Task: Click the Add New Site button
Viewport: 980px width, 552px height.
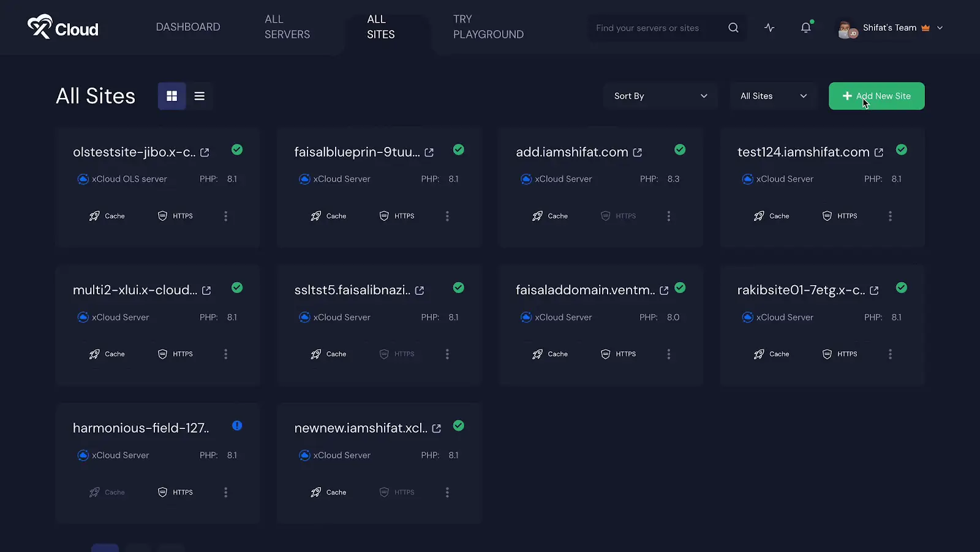Action: coord(876,96)
